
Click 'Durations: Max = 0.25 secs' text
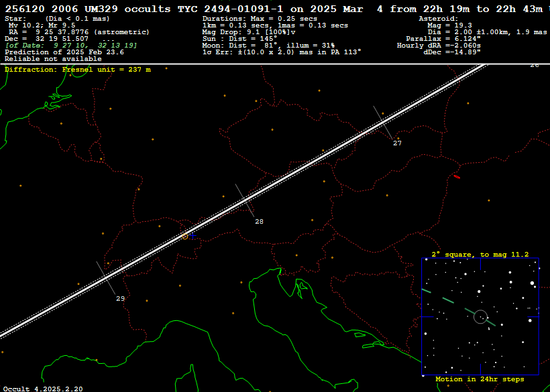260,19
